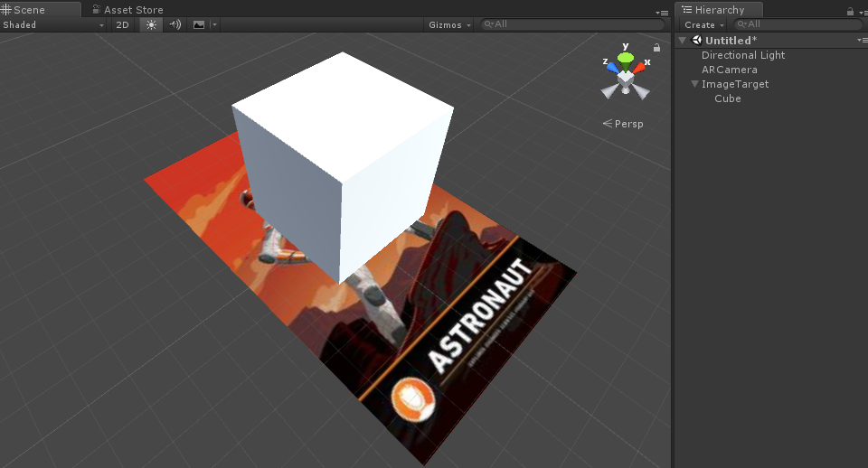Screen dimensions: 868x468
Task: Collapse the ImageTarget children arrow
Action: [694, 84]
